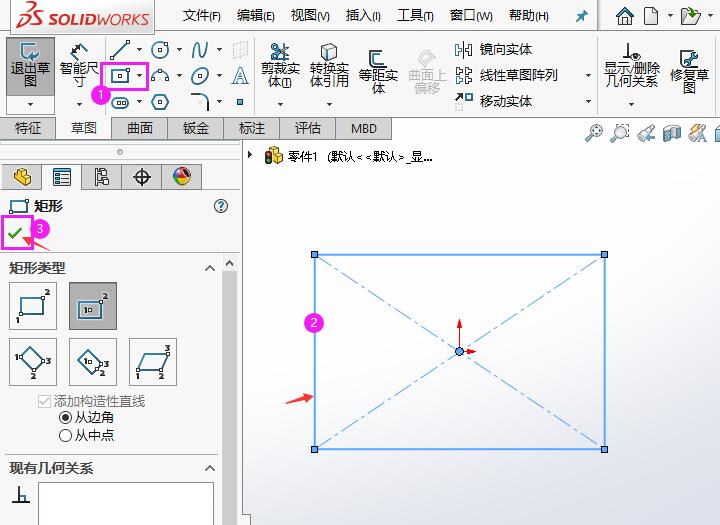Click Move Entities (移动实体)
The image size is (720, 525).
493,101
